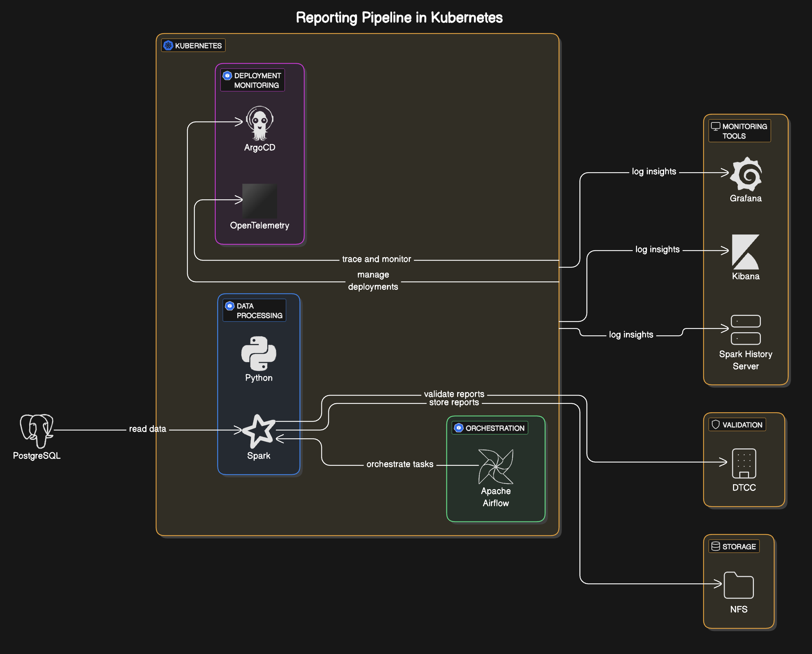Click the Orchestration hexagon icon

tap(459, 428)
